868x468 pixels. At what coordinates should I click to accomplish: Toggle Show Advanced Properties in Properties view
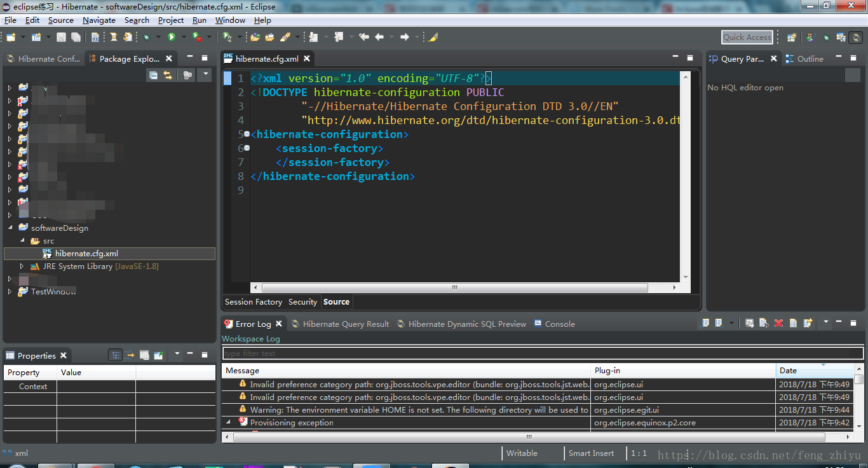click(130, 355)
